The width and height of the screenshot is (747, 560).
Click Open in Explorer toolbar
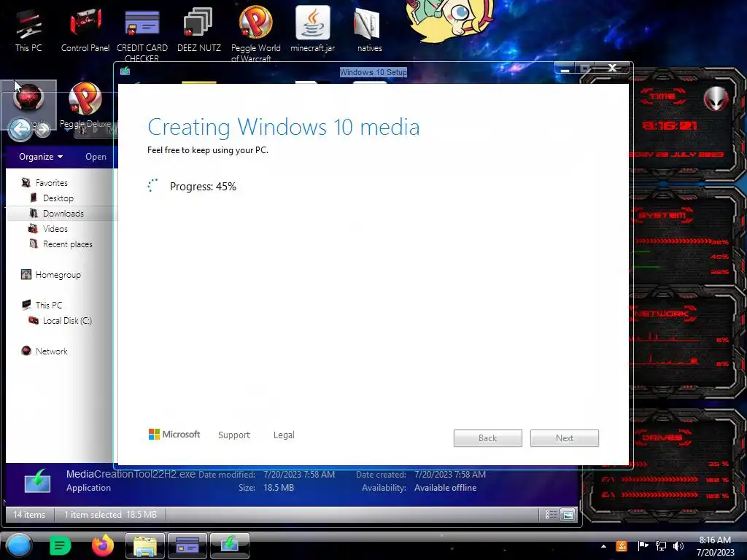point(96,157)
